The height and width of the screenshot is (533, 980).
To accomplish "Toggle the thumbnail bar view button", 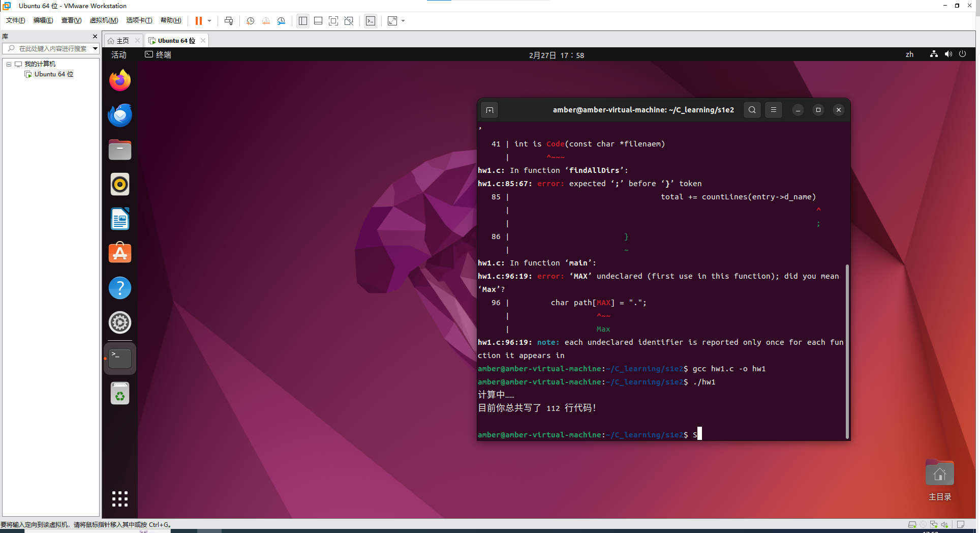I will tap(318, 21).
